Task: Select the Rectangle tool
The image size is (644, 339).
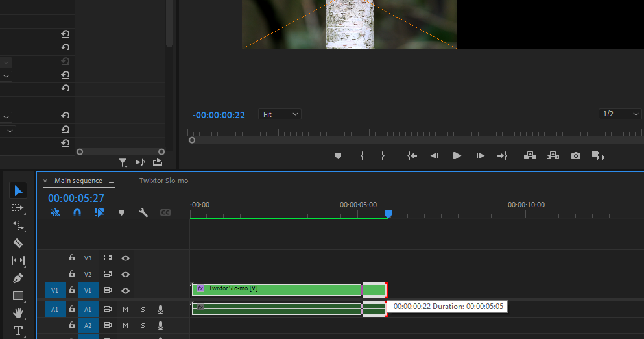Action: pyautogui.click(x=18, y=295)
